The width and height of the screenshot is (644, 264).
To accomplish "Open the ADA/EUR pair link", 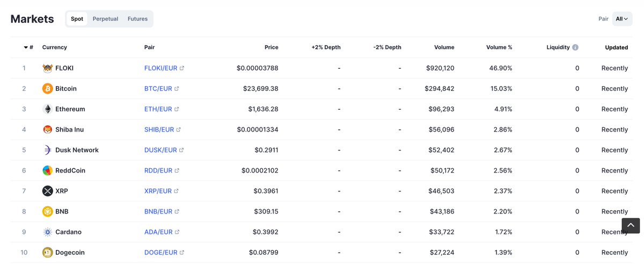I will point(158,232).
